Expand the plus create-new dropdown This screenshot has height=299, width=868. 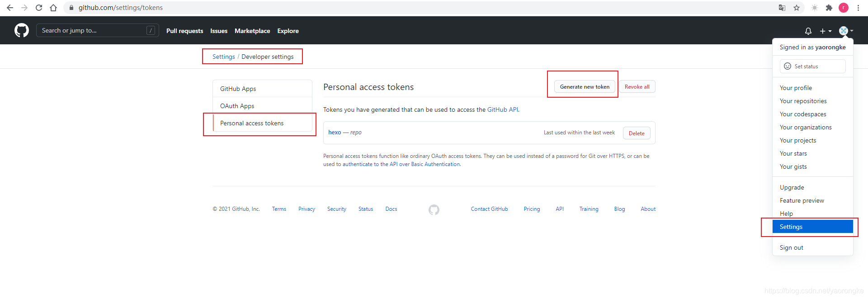(x=826, y=31)
